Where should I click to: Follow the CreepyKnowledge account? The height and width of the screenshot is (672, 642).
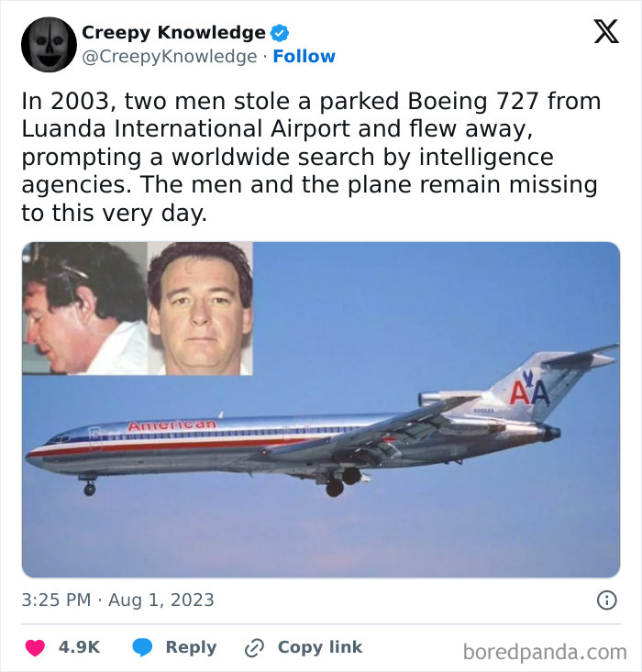pos(304,57)
